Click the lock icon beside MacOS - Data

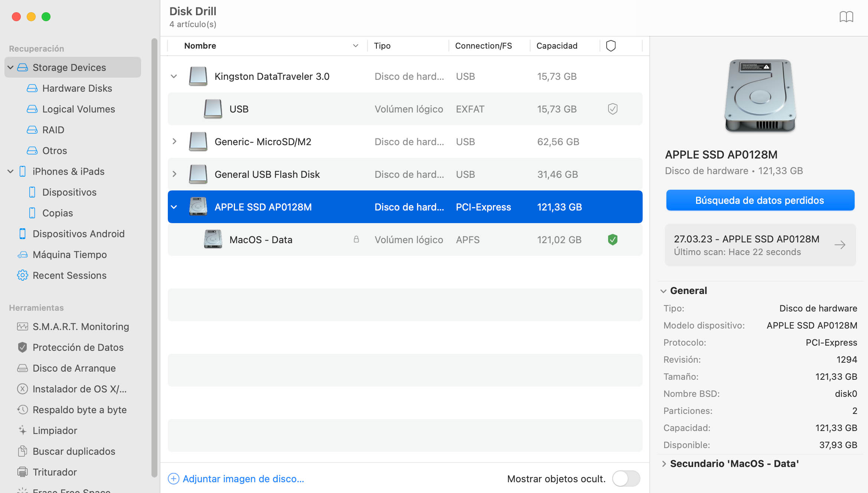point(356,239)
